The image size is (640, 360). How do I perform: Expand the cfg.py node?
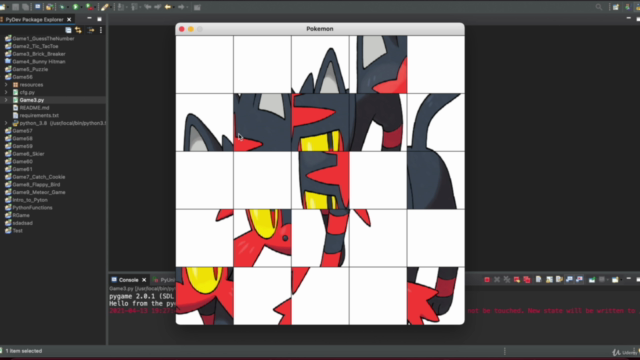(x=6, y=92)
